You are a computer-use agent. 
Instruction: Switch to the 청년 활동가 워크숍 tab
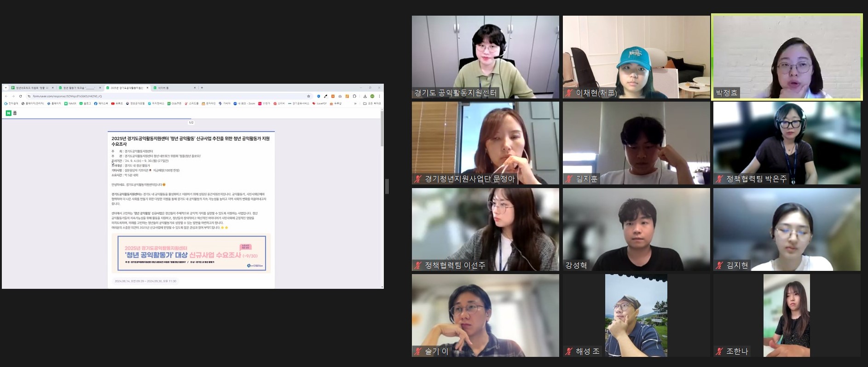[x=79, y=88]
